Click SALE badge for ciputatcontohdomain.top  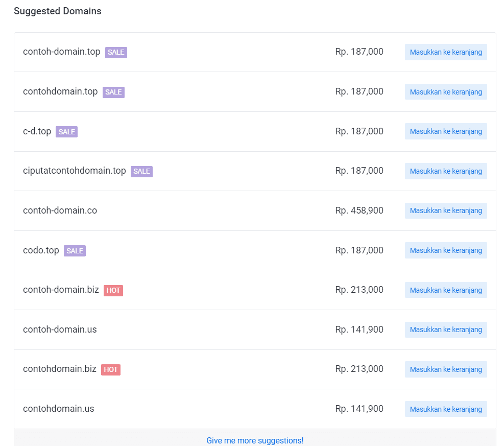(141, 171)
